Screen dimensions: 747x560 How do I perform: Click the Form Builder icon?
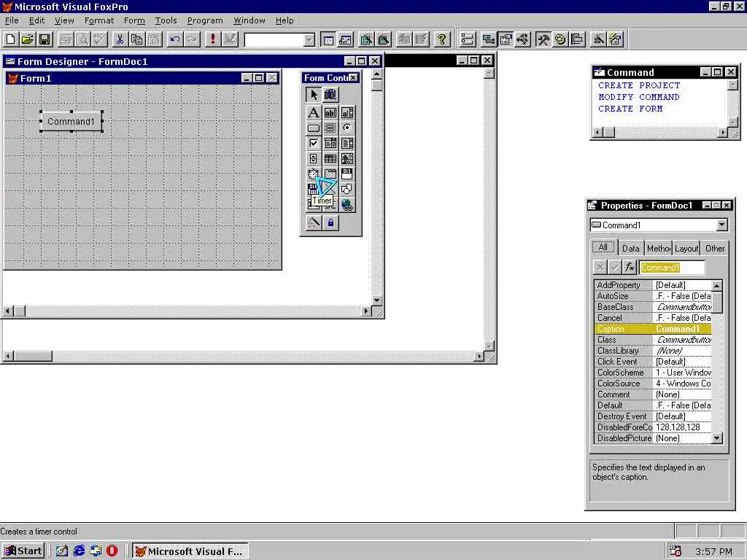(x=598, y=39)
